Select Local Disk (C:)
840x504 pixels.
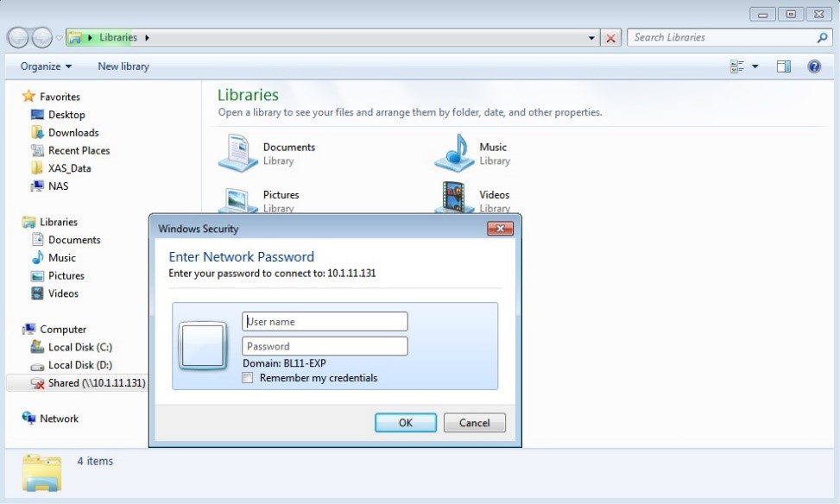(79, 347)
